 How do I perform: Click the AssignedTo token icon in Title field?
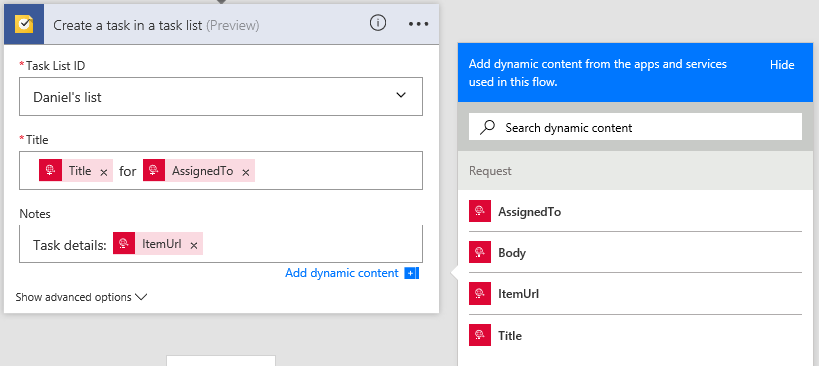point(154,170)
